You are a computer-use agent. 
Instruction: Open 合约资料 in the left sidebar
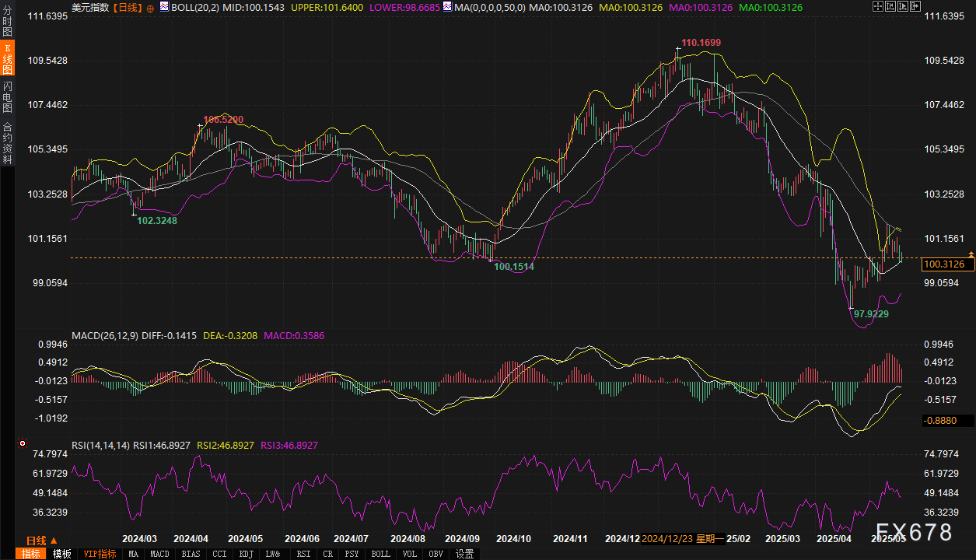point(7,142)
